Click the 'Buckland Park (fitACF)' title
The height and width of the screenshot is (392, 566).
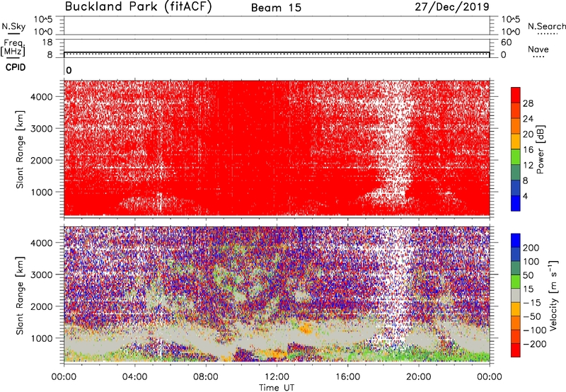[x=138, y=6]
